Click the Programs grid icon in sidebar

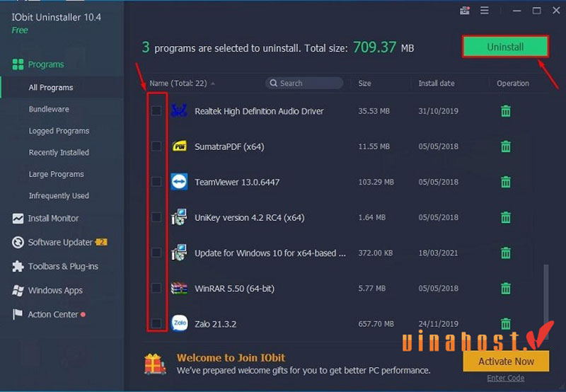18,64
